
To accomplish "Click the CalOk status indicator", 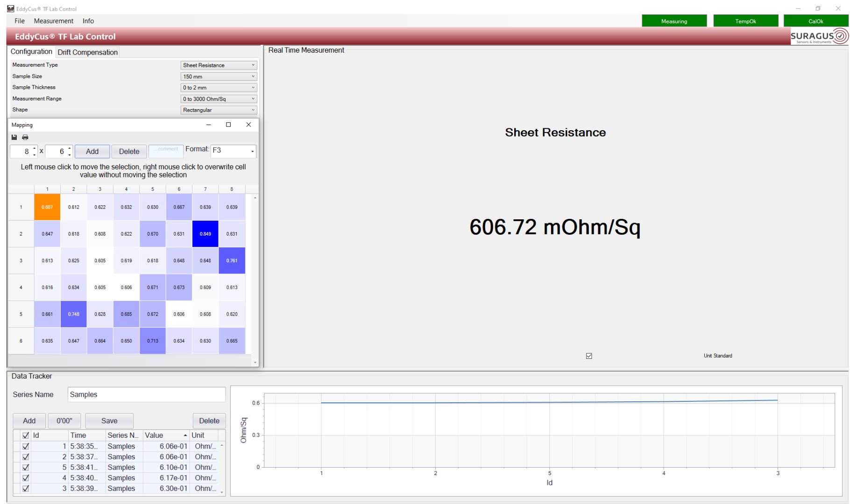I will tap(816, 21).
